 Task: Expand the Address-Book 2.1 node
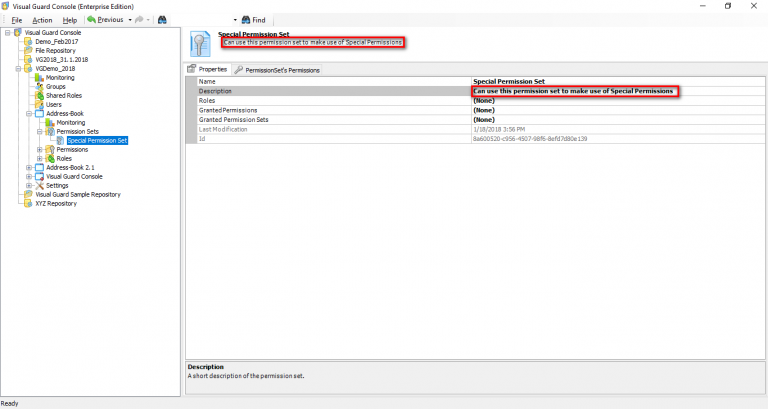pyautogui.click(x=29, y=168)
